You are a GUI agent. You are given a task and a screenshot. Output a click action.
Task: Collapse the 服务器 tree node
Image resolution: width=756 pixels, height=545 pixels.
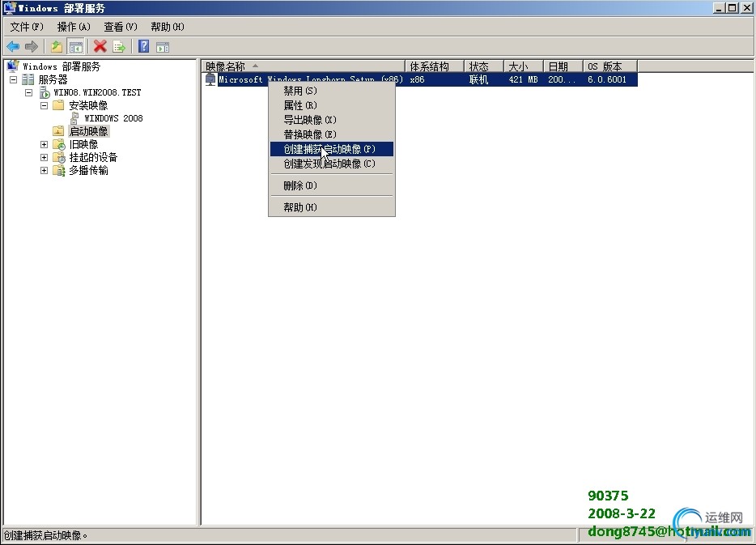pos(14,79)
